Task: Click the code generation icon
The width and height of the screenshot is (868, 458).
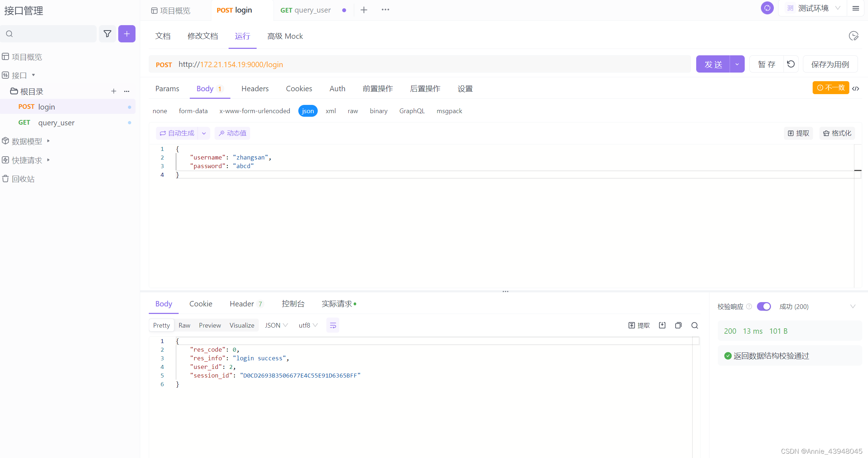Action: pyautogui.click(x=855, y=88)
